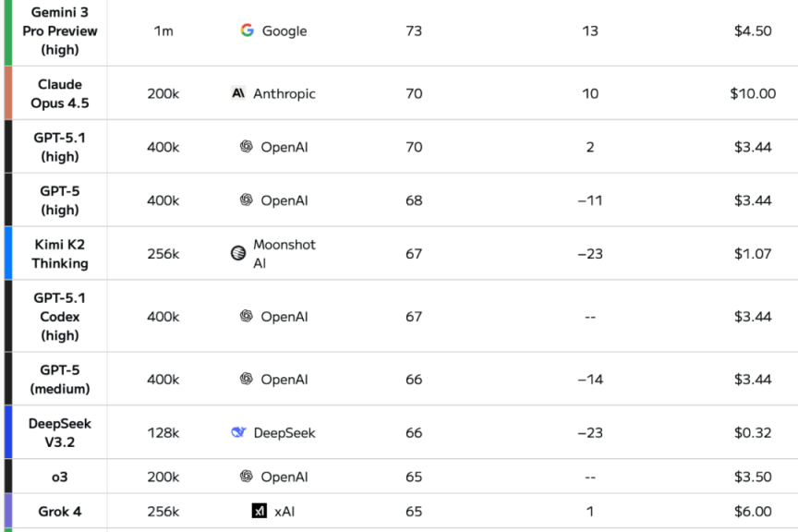Click the Moonshot AI logo icon
The image size is (798, 532).
(x=238, y=253)
